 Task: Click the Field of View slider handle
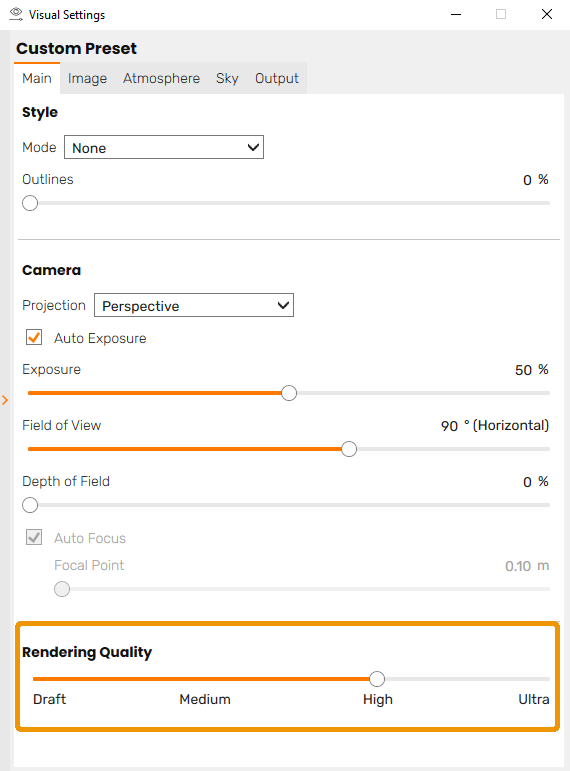tap(349, 449)
